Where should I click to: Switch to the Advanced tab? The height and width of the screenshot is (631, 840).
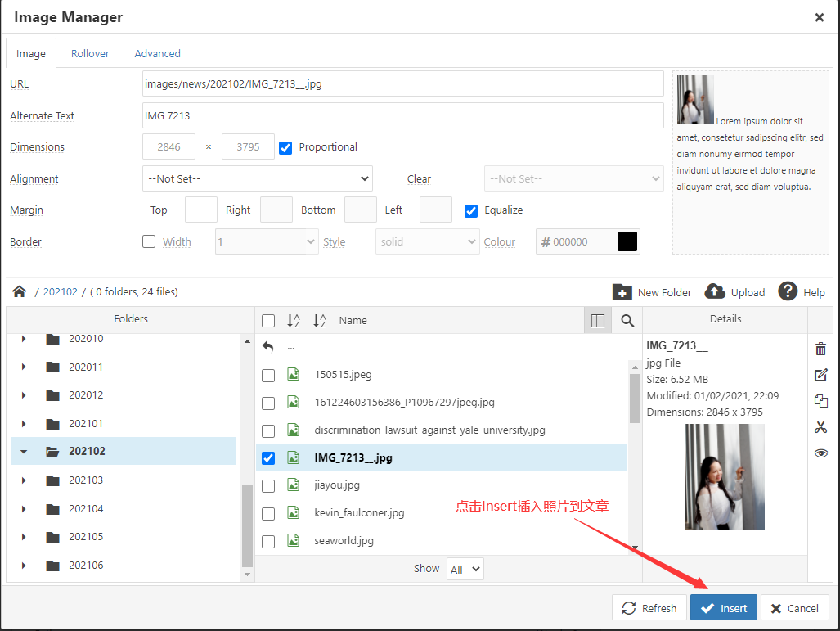(157, 53)
